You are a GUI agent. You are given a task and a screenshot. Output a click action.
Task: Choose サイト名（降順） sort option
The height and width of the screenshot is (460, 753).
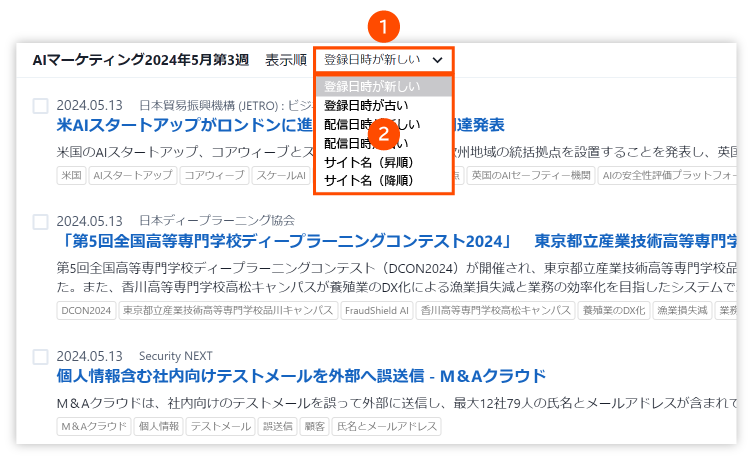click(384, 181)
